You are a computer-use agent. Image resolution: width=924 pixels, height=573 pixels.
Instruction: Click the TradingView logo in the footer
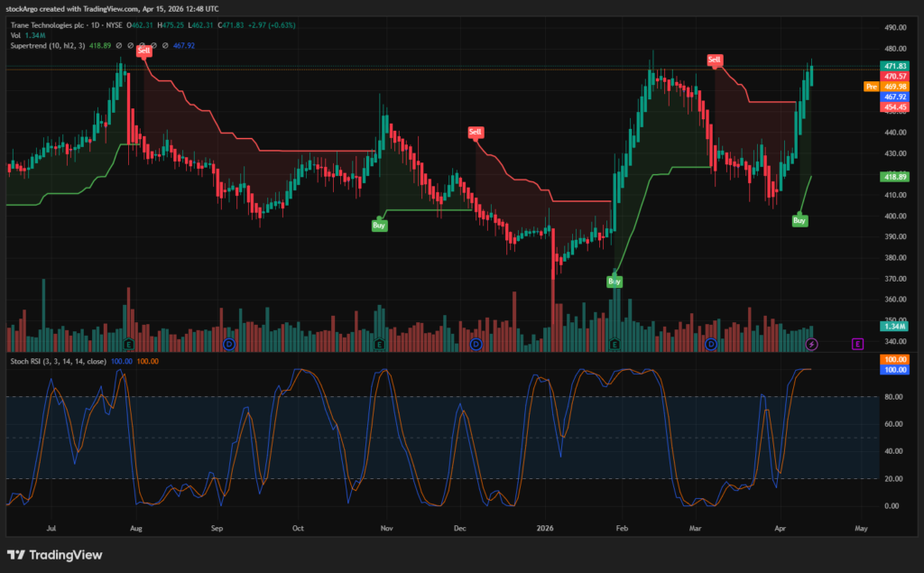pos(54,555)
